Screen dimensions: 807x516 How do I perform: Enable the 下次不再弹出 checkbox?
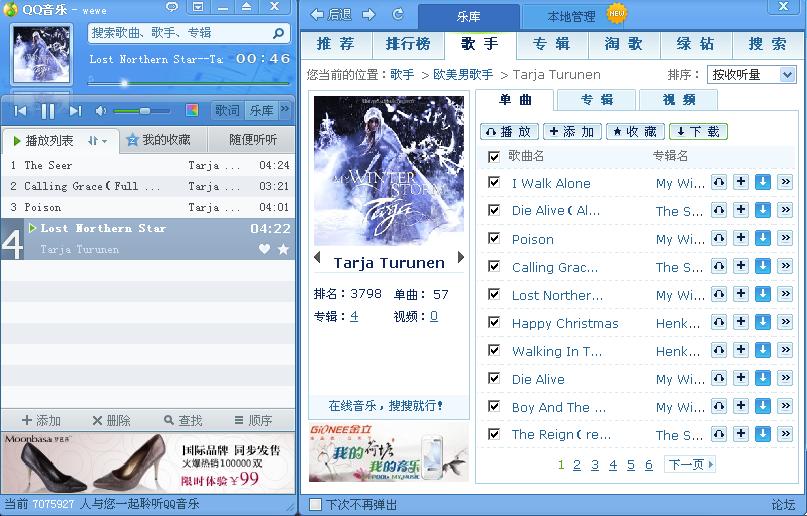(x=315, y=505)
